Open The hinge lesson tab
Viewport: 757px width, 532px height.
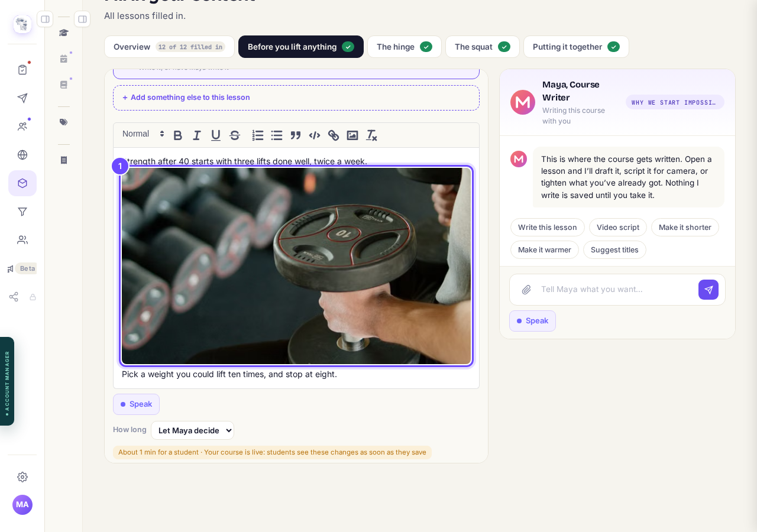[405, 47]
